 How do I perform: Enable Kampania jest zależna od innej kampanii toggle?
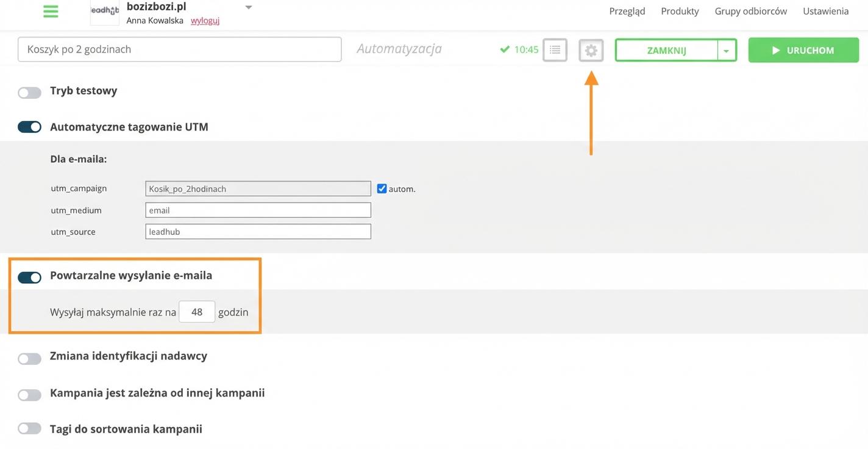click(29, 395)
